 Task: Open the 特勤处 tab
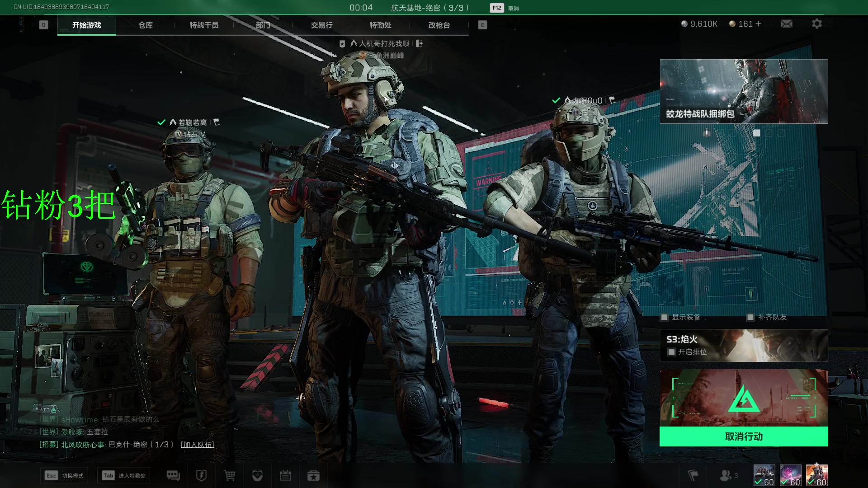coord(381,25)
